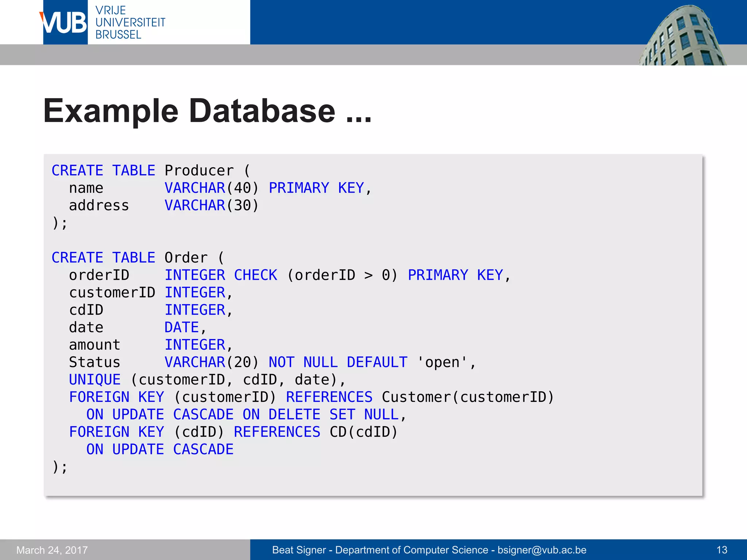The image size is (747, 560).
Task: Click the 'March 24, 2017' footer date
Action: 52,550
